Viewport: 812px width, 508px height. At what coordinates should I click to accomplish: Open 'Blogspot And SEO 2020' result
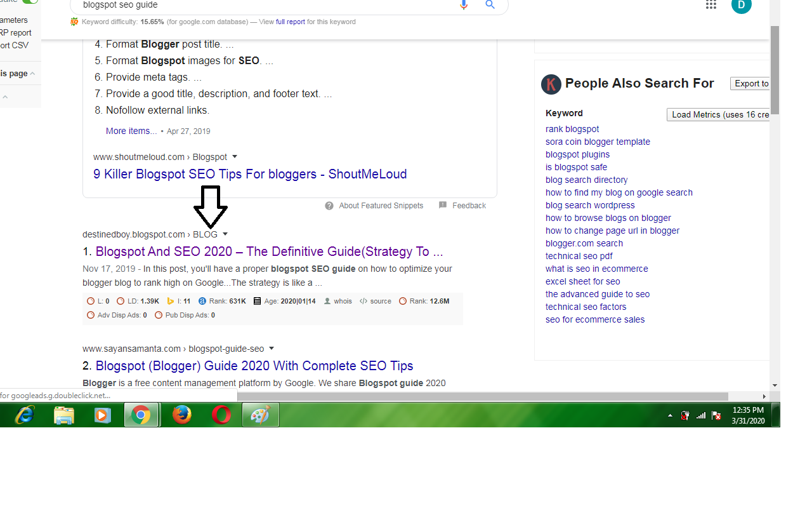coord(269,251)
